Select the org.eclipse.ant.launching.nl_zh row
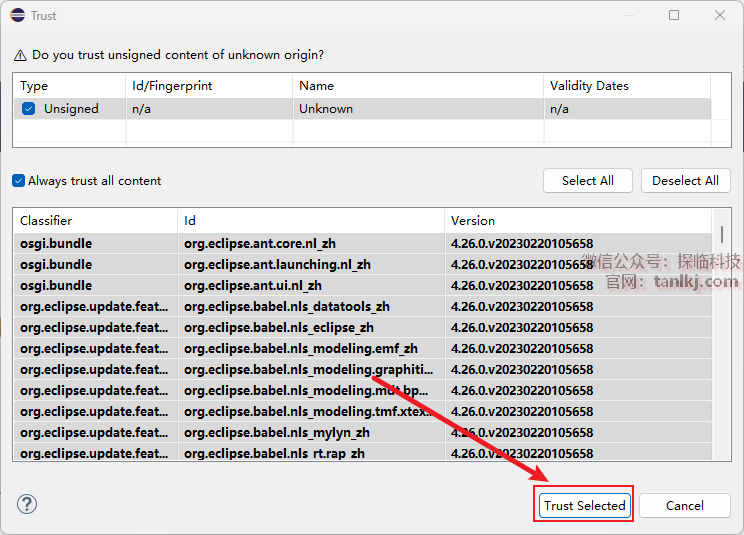The width and height of the screenshot is (744, 535). pos(277,265)
